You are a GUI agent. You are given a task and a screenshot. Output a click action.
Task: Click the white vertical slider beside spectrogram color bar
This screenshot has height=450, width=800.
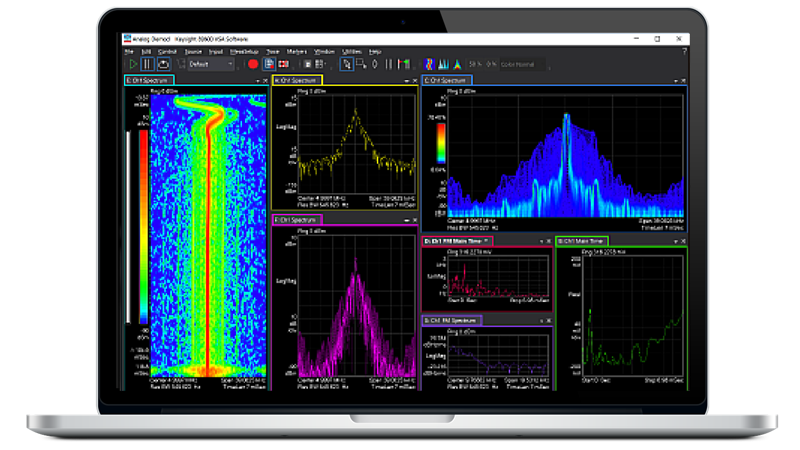tap(129, 227)
